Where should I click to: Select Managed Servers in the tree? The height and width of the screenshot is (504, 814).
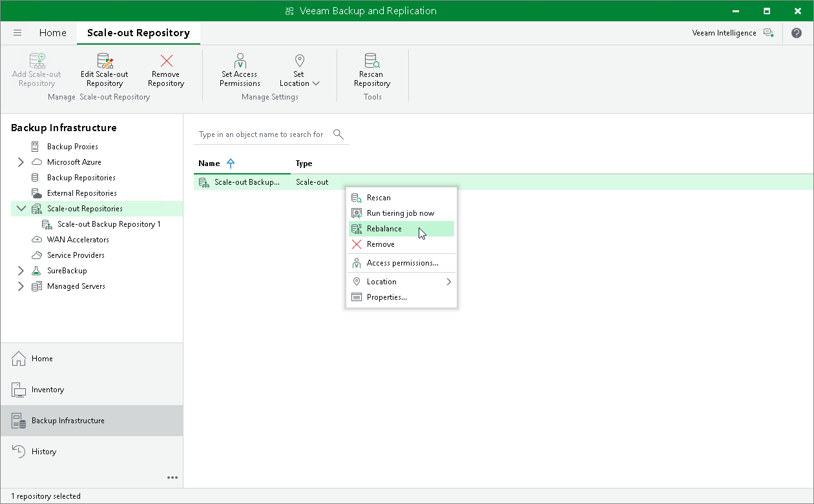(x=76, y=286)
